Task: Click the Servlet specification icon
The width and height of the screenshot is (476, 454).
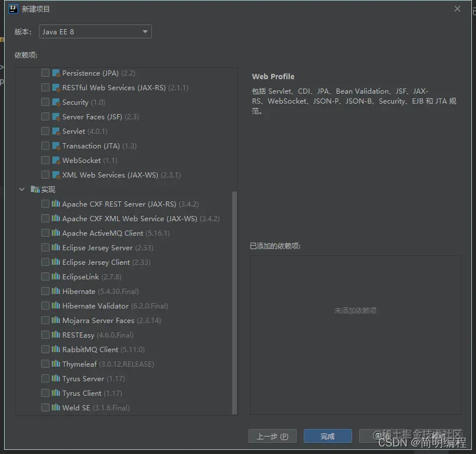Action: coord(56,132)
